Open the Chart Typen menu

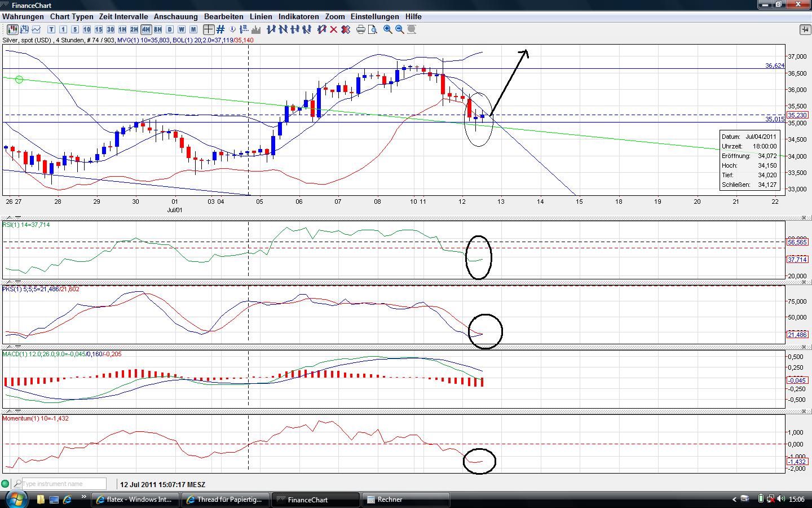click(72, 17)
